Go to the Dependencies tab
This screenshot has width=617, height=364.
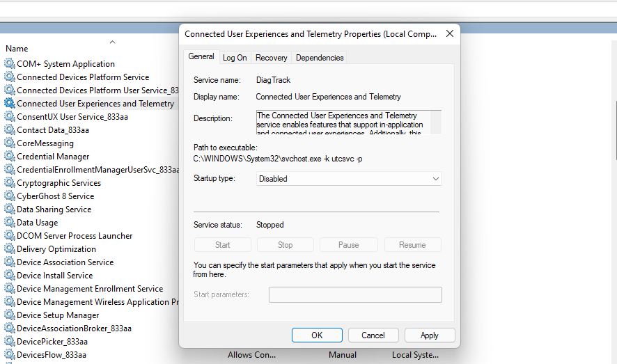click(320, 58)
